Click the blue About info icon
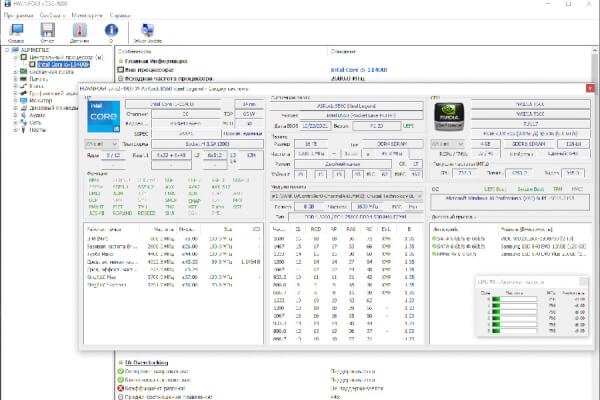 click(111, 30)
